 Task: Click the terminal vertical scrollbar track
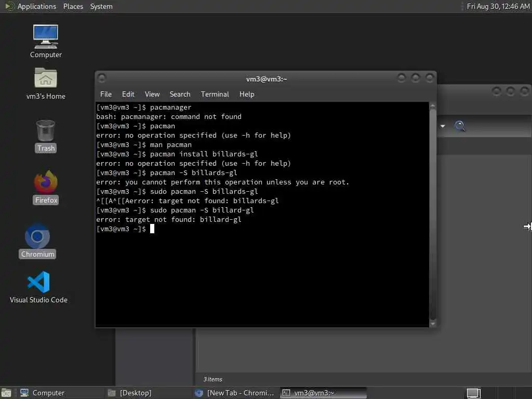tap(433, 215)
